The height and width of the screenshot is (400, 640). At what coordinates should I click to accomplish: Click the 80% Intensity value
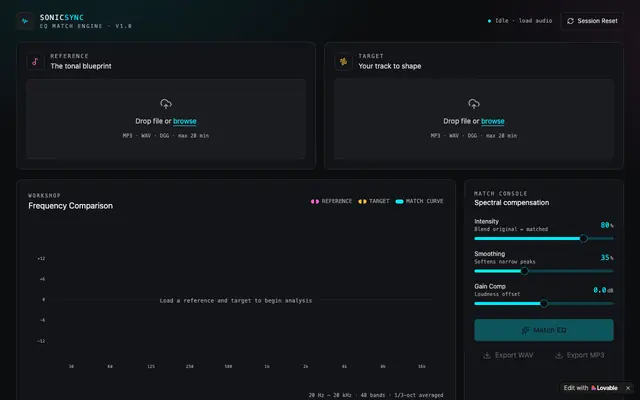coord(607,225)
